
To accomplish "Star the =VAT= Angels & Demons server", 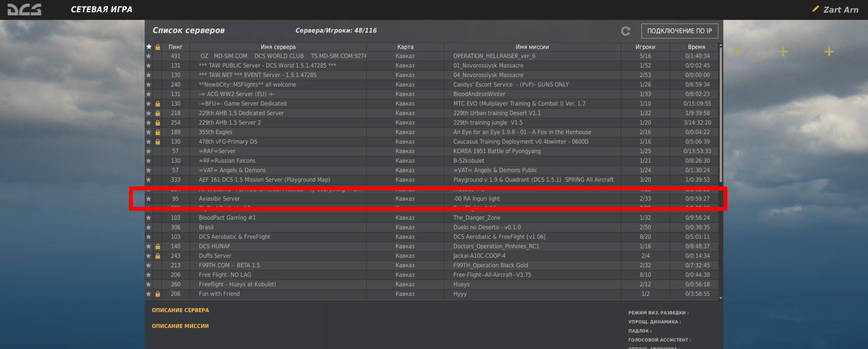I will click(149, 170).
